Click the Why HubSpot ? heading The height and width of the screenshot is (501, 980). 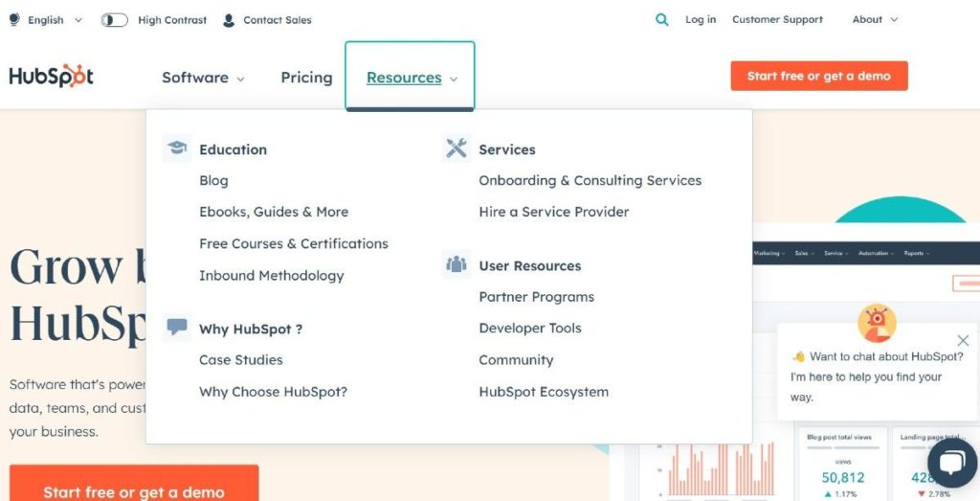coord(251,329)
